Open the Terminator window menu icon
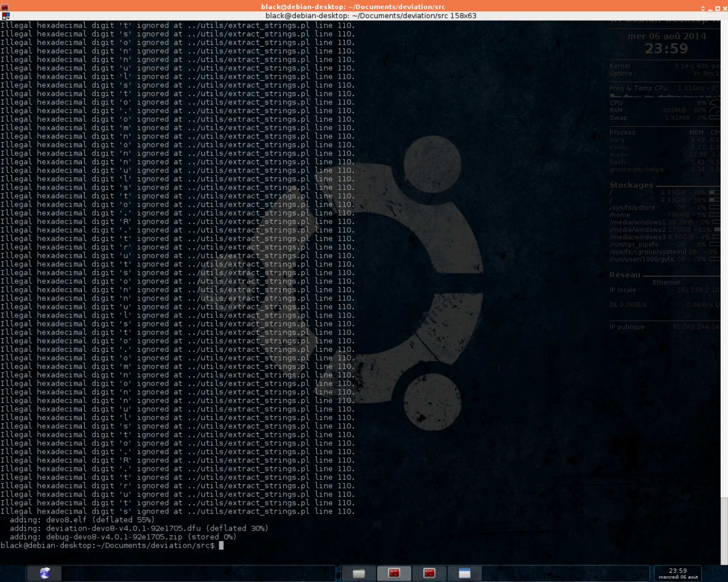The height and width of the screenshot is (582, 728). click(5, 7)
